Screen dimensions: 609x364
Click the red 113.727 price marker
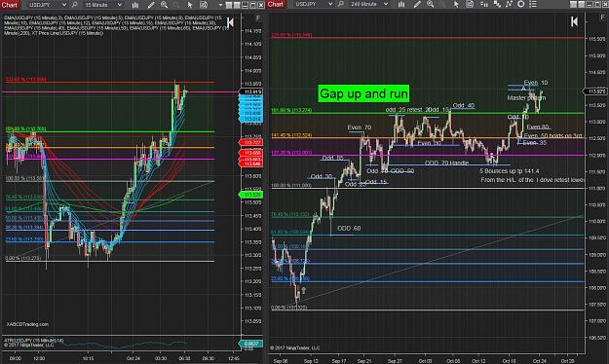tap(251, 143)
